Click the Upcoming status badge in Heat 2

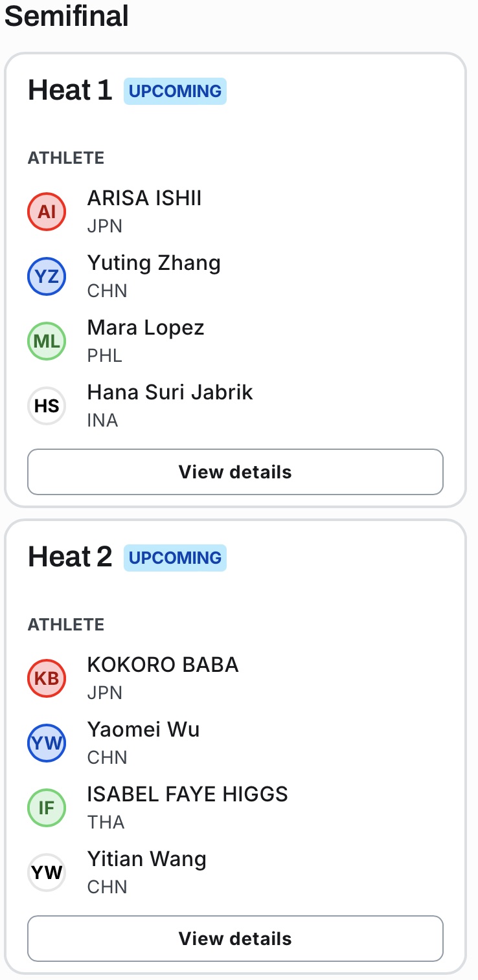click(x=175, y=558)
